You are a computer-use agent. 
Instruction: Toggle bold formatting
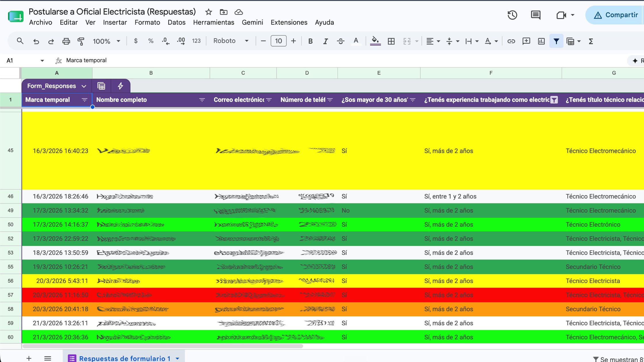310,41
